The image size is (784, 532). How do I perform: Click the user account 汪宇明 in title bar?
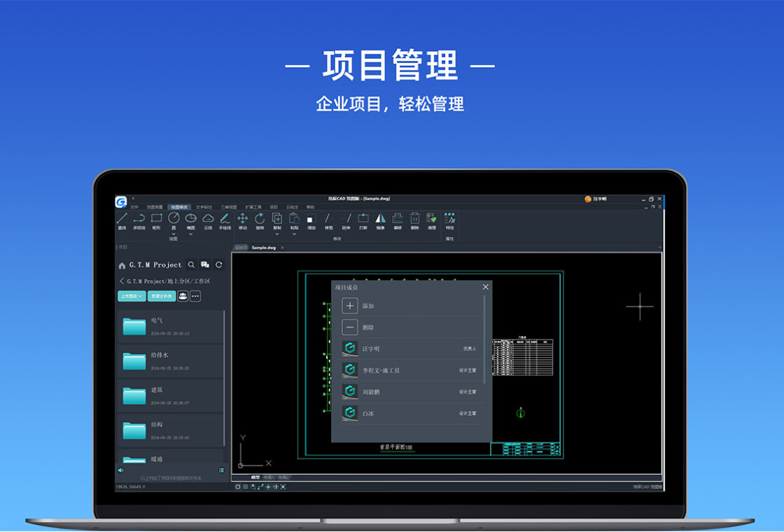click(x=596, y=199)
